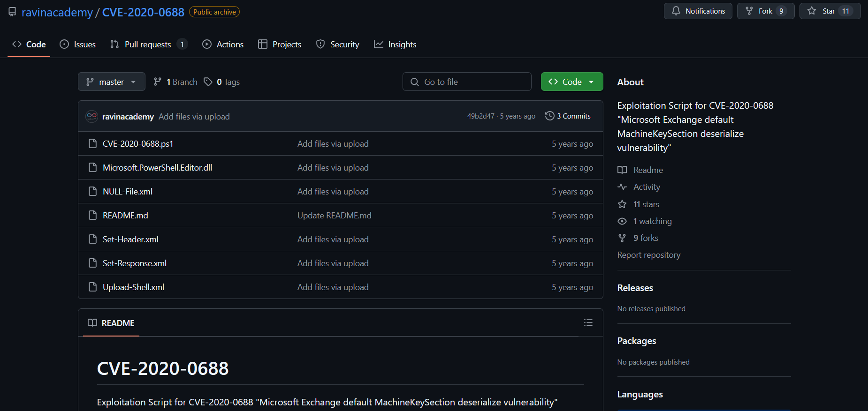868x411 pixels.
Task: Open the Releases heading link
Action: (x=635, y=288)
